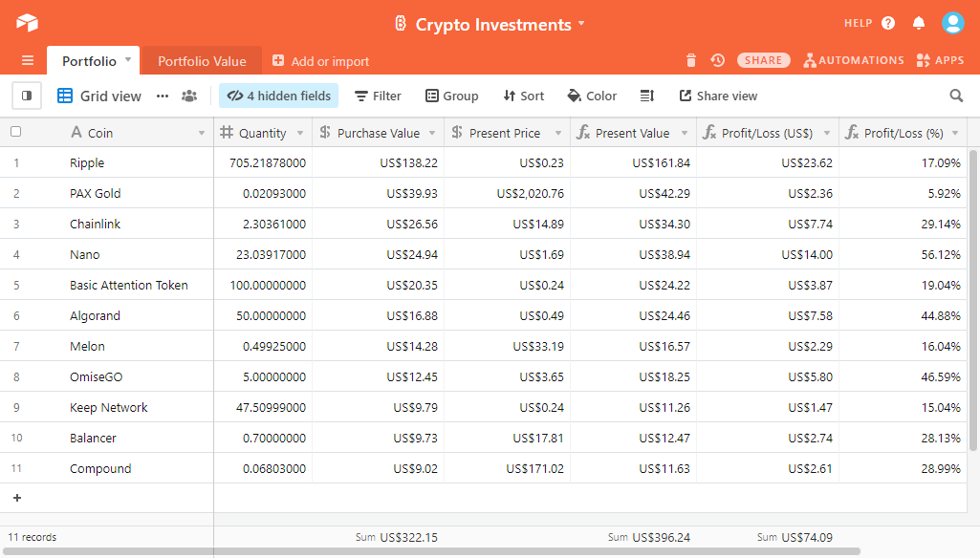The width and height of the screenshot is (980, 558).
Task: Click the notifications bell icon
Action: point(919,23)
